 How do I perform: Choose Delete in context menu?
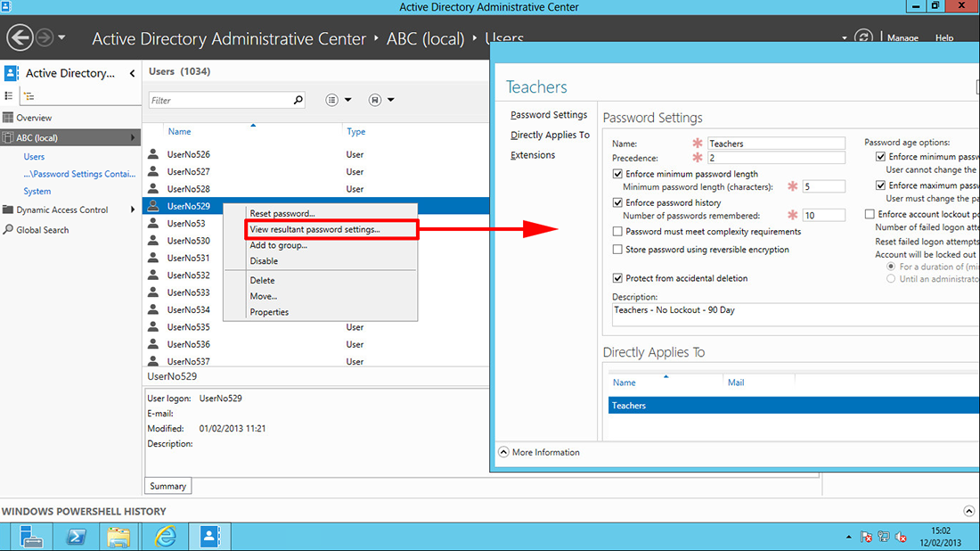[263, 280]
